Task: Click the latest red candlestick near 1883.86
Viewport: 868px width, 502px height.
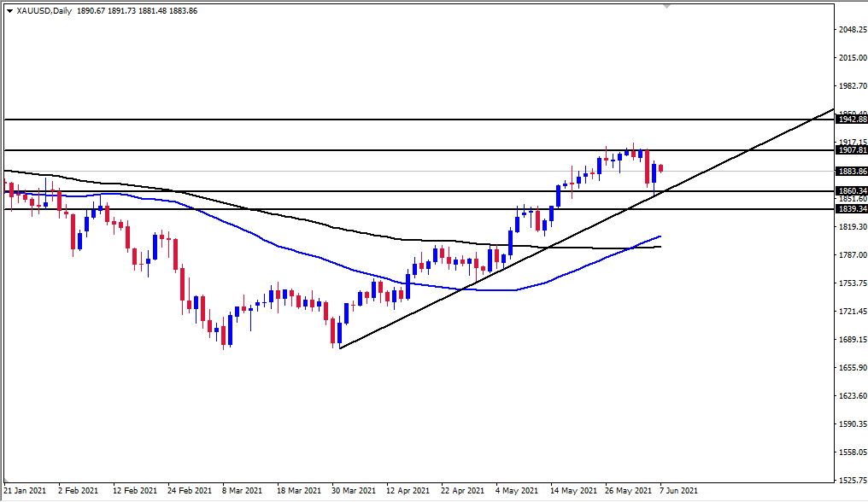Action: tap(661, 167)
